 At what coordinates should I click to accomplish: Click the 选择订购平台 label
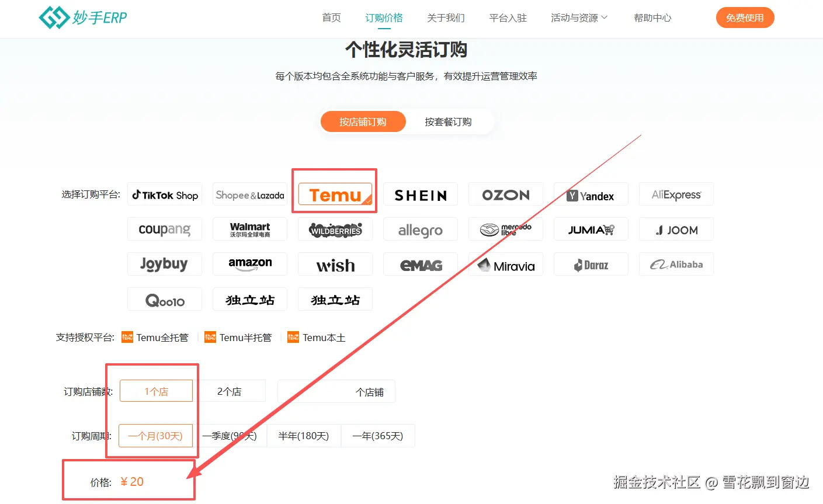(x=91, y=194)
